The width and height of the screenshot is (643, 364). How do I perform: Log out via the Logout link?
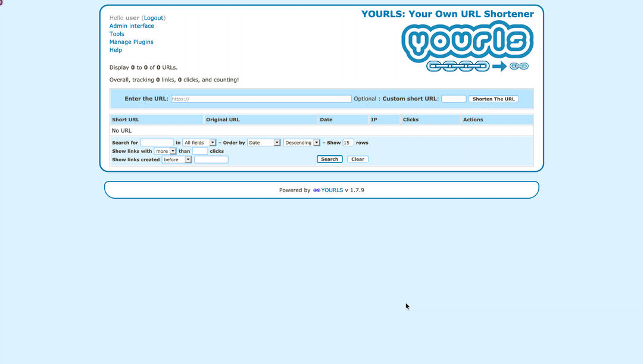click(x=154, y=18)
